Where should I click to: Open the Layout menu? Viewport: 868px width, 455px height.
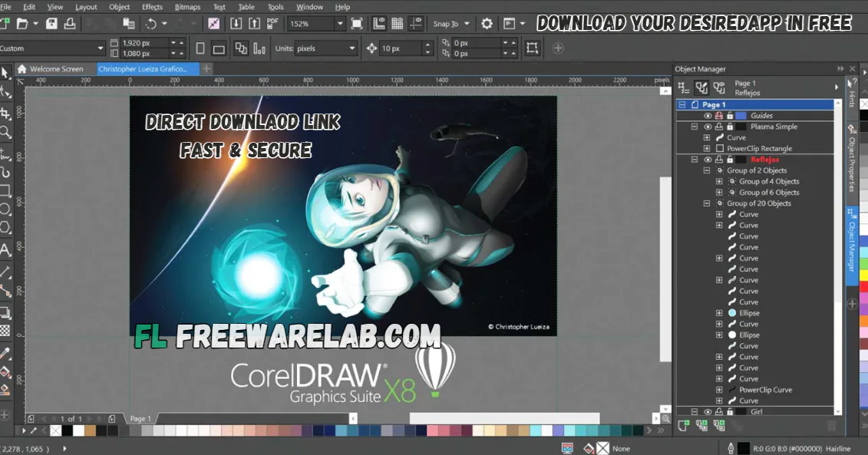(85, 7)
